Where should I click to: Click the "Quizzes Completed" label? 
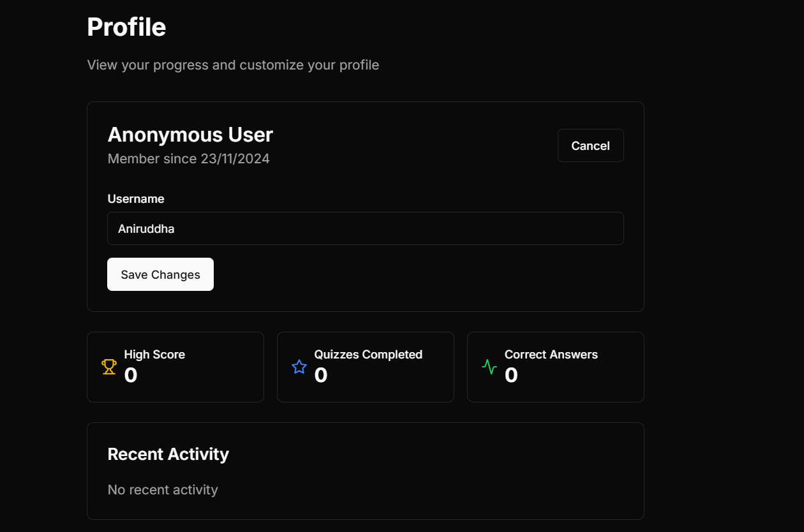pos(368,355)
